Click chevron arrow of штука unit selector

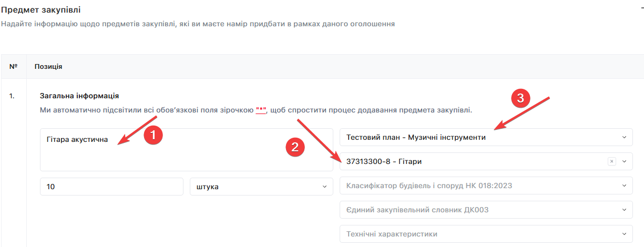point(324,187)
